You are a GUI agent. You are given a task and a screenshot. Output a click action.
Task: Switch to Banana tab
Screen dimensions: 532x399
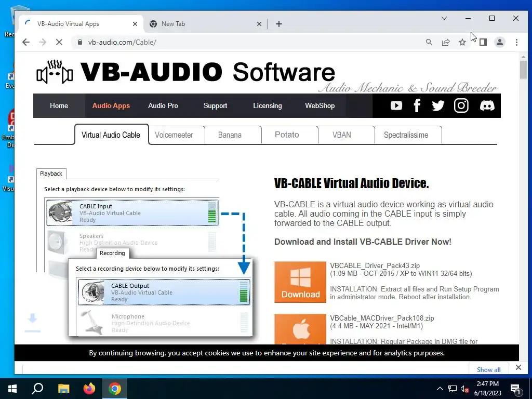(x=230, y=135)
